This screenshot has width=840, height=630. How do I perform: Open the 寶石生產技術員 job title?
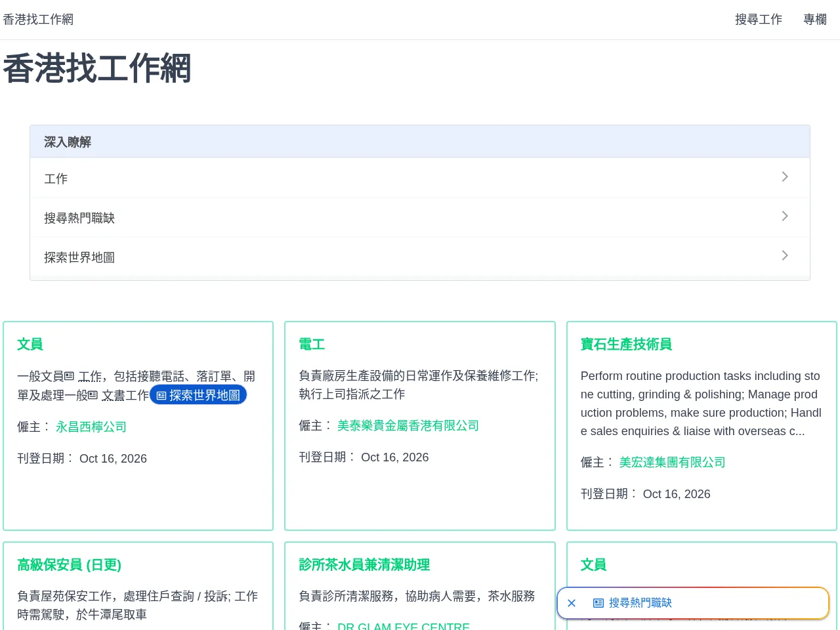pos(626,344)
